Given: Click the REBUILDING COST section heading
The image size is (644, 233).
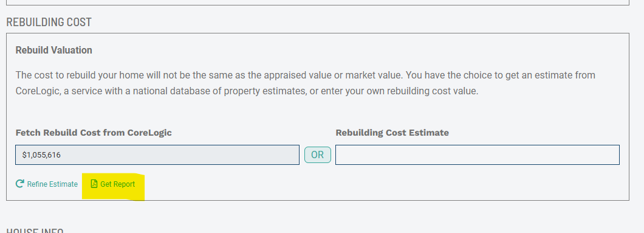Looking at the screenshot, I should 49,22.
